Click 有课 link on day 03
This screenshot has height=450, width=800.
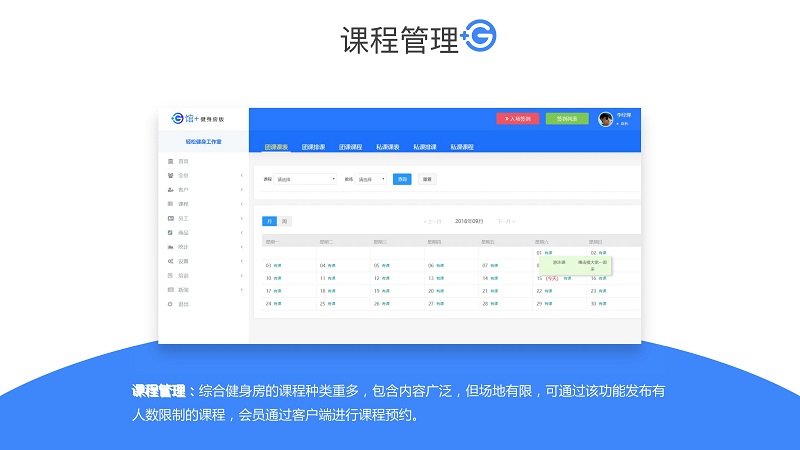pyautogui.click(x=278, y=266)
